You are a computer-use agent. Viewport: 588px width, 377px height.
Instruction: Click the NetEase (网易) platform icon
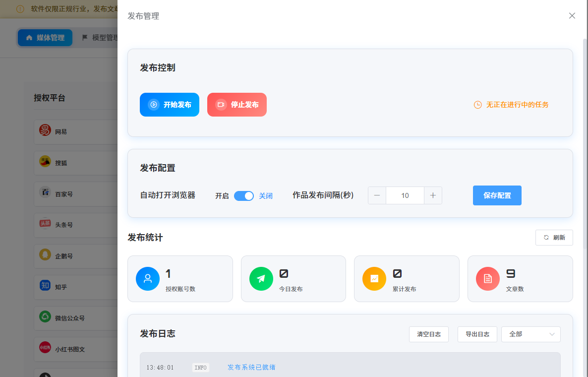[x=45, y=130]
